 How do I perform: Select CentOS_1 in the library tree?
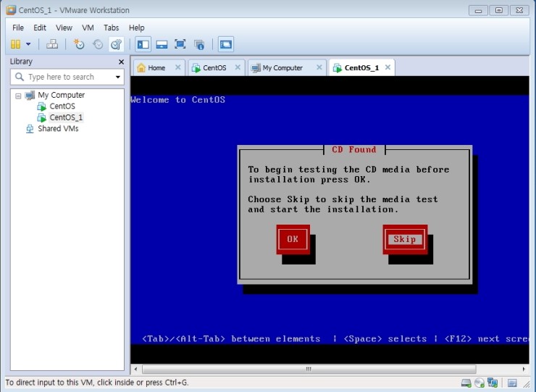point(66,117)
